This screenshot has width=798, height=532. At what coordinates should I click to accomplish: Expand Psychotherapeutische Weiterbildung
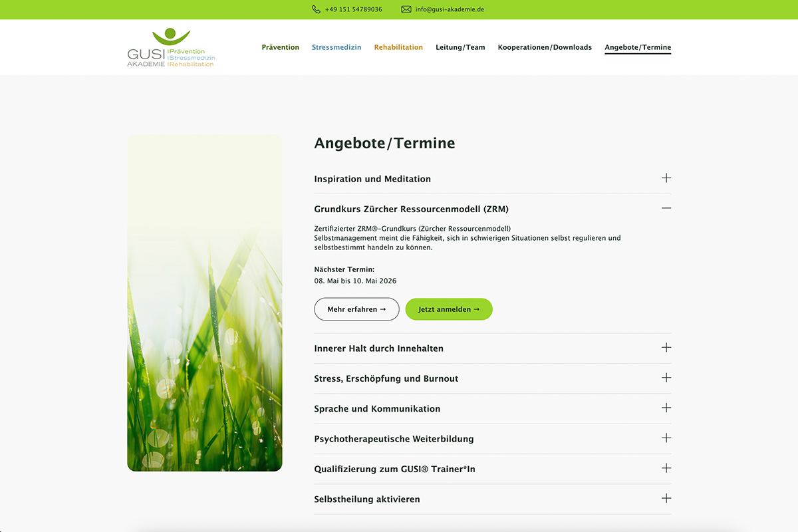click(666, 438)
